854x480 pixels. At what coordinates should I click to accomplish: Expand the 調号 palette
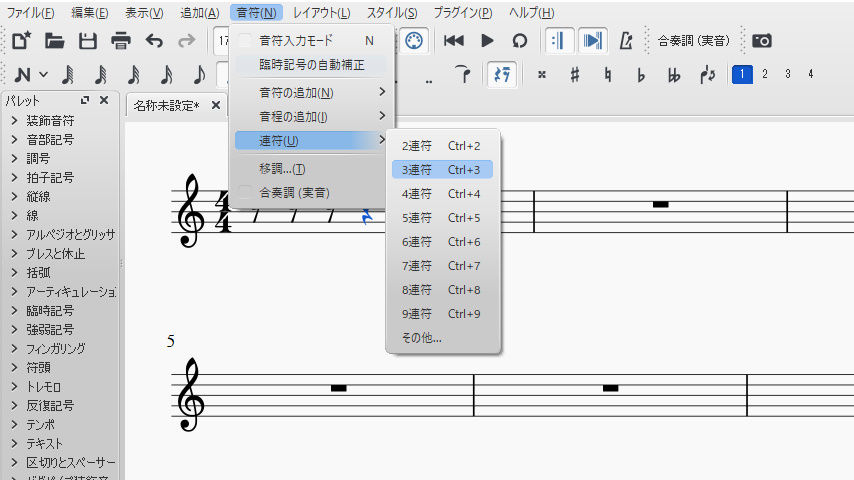[15, 159]
